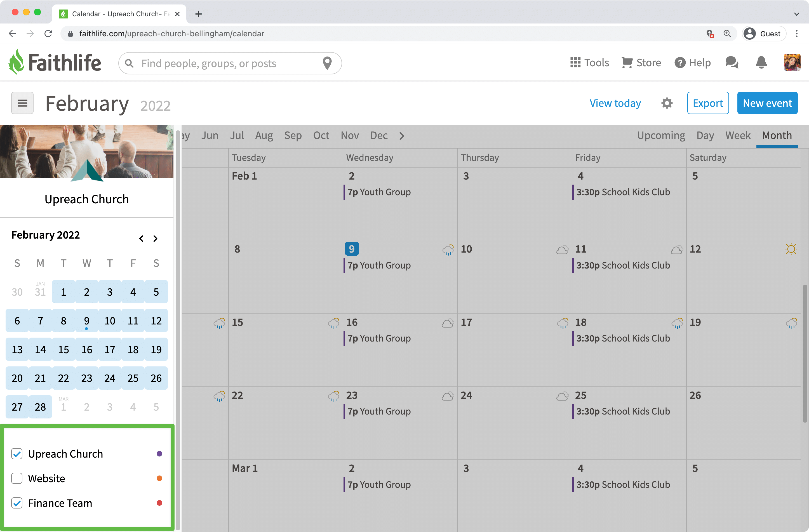Reload the browser page
809x532 pixels.
click(48, 33)
